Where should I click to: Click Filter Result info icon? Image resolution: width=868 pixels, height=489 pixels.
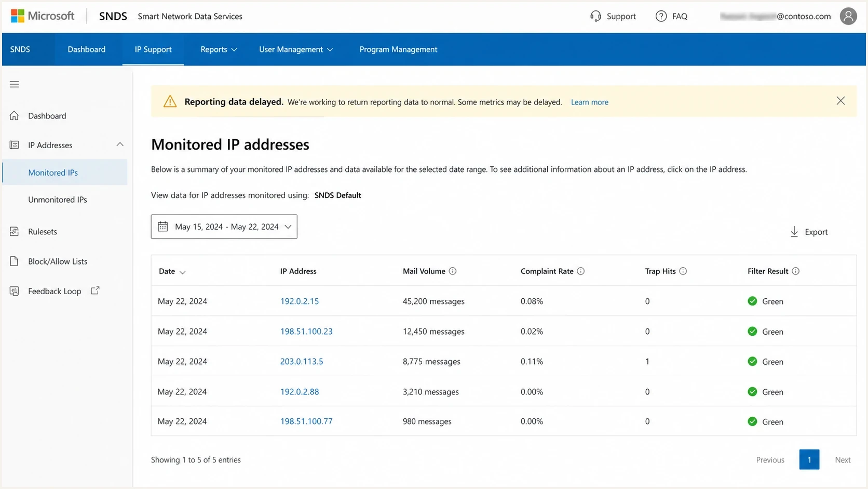point(796,271)
